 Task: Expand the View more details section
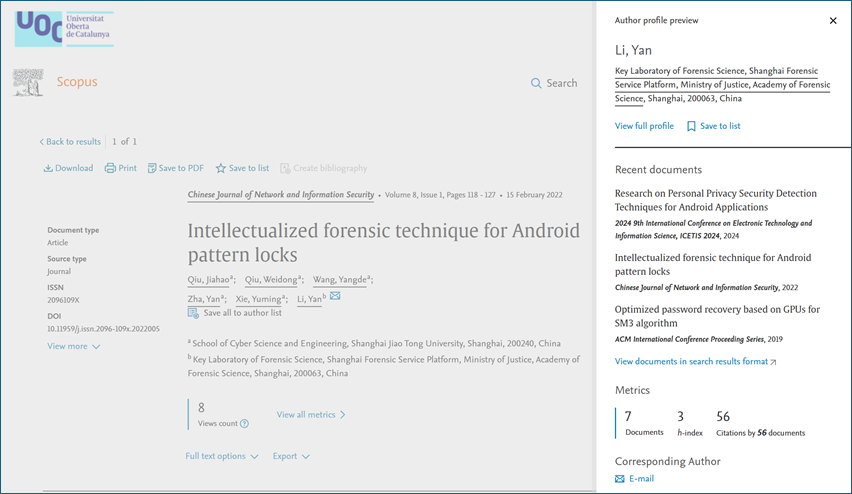click(74, 346)
